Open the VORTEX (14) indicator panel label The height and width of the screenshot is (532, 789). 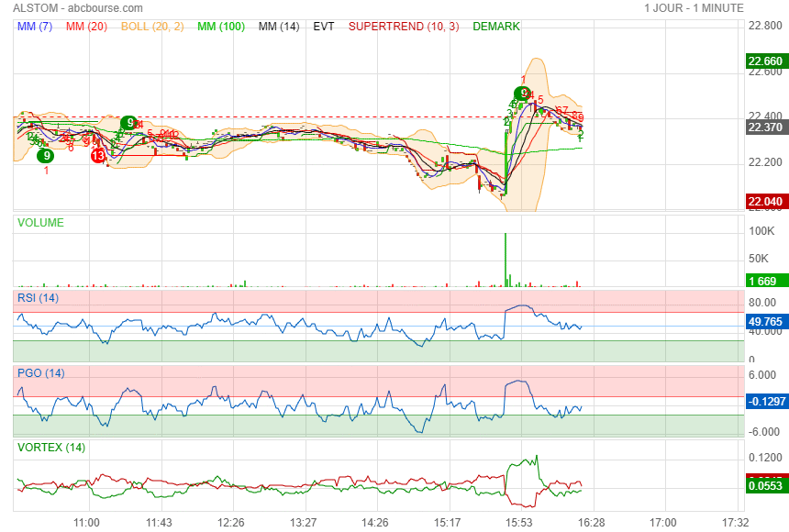coord(51,448)
